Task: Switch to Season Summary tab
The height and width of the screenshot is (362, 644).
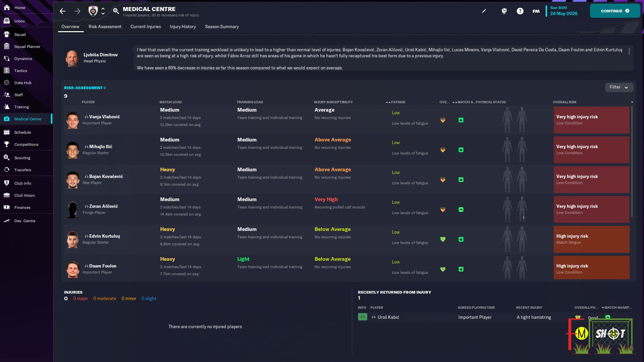Action: point(222,26)
